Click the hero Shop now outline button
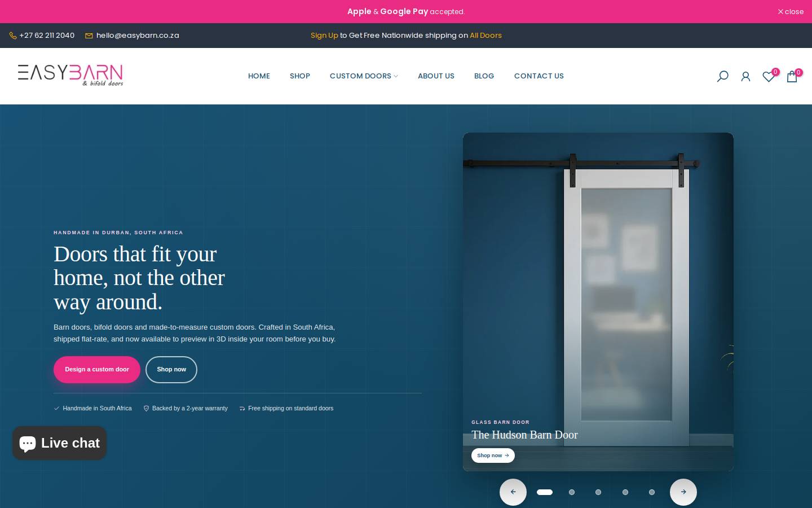 171,370
